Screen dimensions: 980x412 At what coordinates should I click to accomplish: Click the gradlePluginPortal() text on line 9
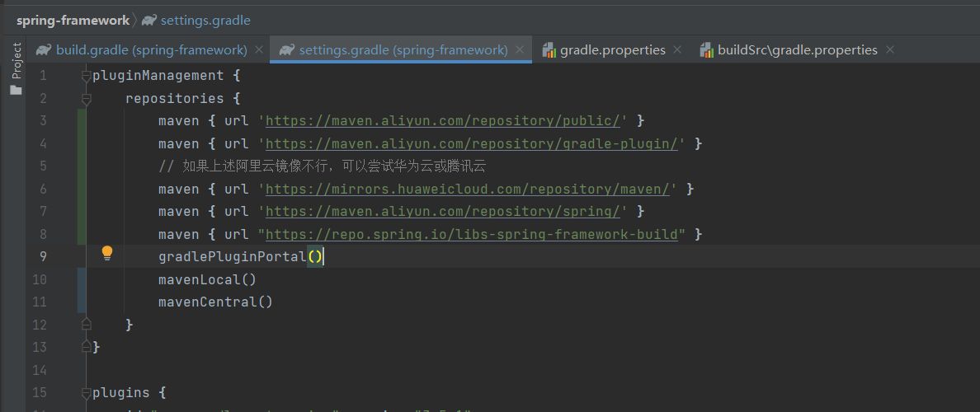coord(241,256)
